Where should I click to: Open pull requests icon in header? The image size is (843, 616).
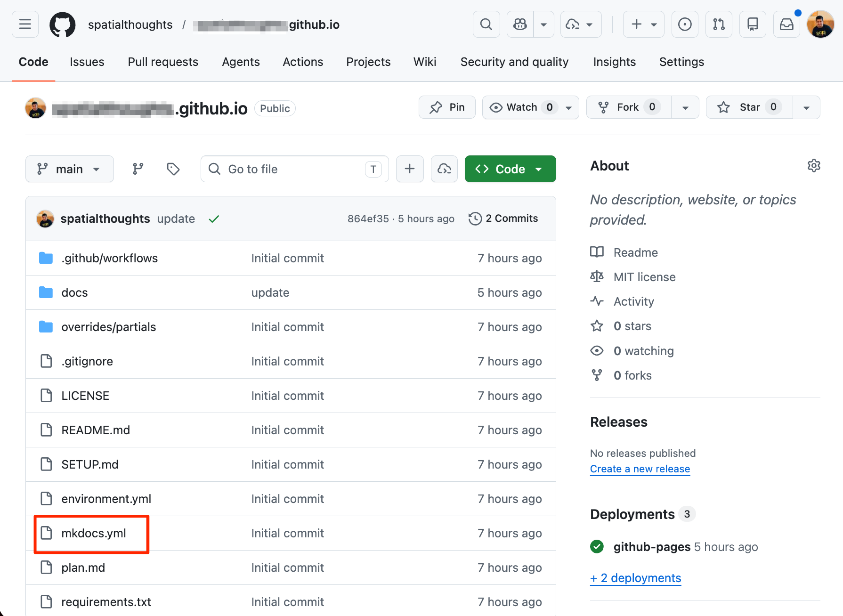click(x=719, y=24)
